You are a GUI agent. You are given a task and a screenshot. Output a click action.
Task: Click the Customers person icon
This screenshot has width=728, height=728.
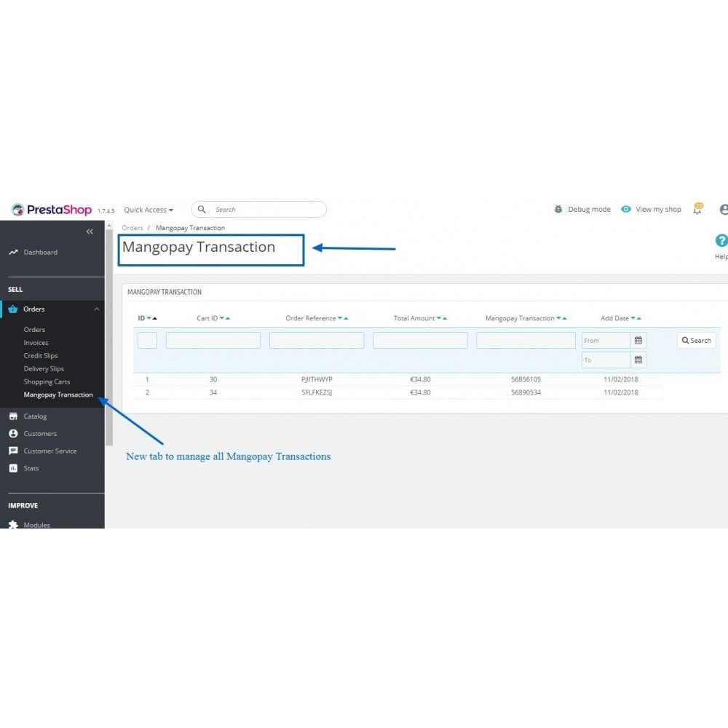tap(13, 434)
